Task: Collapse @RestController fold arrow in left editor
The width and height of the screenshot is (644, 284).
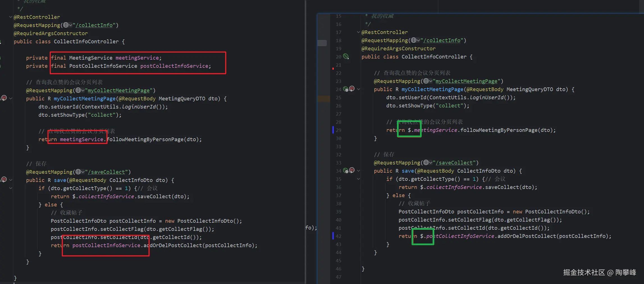Action: tap(11, 17)
